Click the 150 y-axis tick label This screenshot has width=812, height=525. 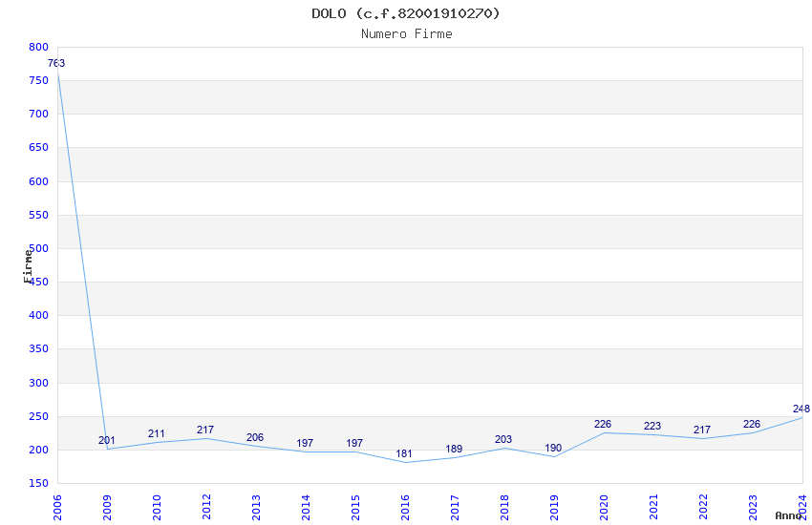pos(39,483)
